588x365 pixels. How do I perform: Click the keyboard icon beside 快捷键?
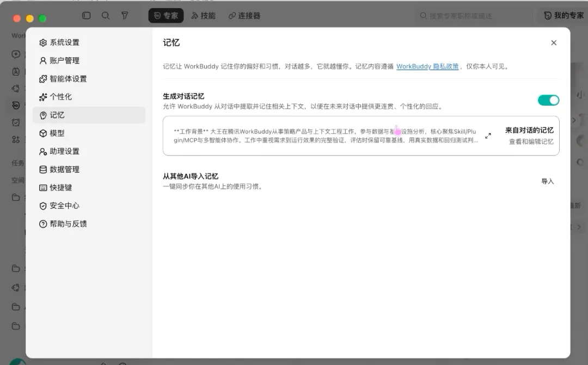pos(43,188)
